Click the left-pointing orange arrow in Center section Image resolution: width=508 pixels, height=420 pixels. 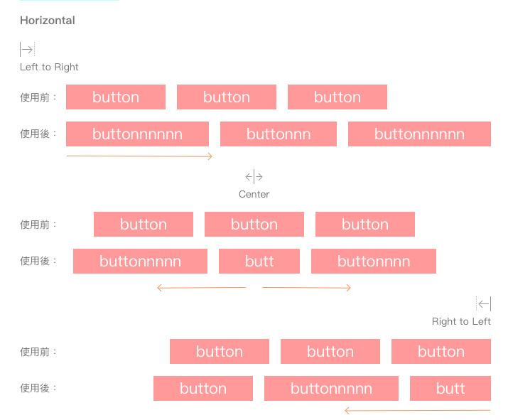point(201,288)
